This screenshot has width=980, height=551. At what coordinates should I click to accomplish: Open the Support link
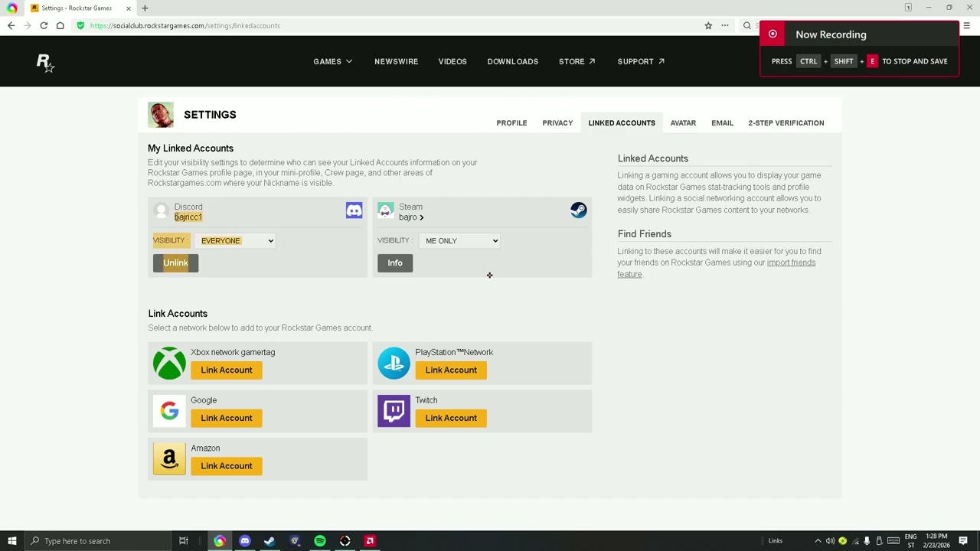(x=641, y=61)
